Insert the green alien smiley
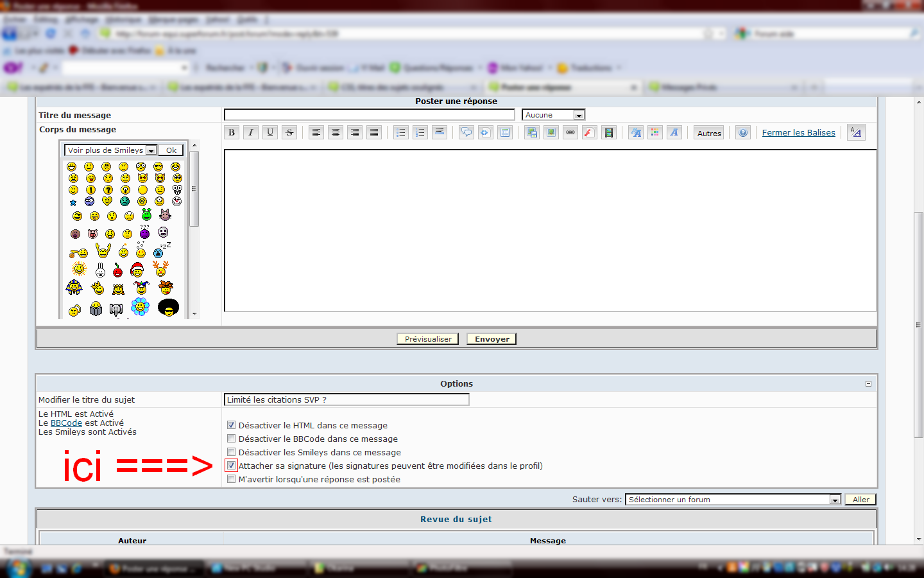Screen dimensions: 924x578 click(x=146, y=215)
